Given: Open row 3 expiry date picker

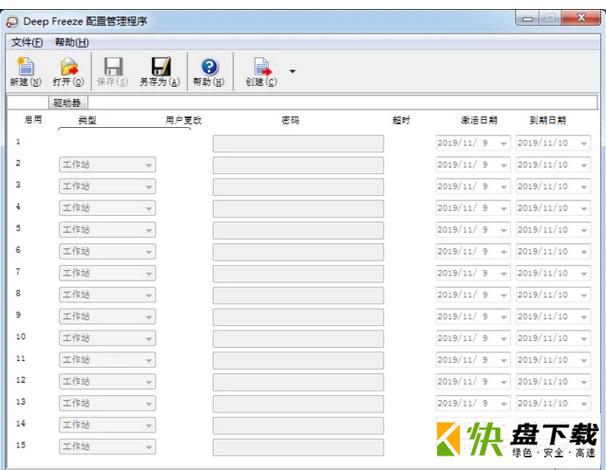Looking at the screenshot, I should click(x=553, y=186).
